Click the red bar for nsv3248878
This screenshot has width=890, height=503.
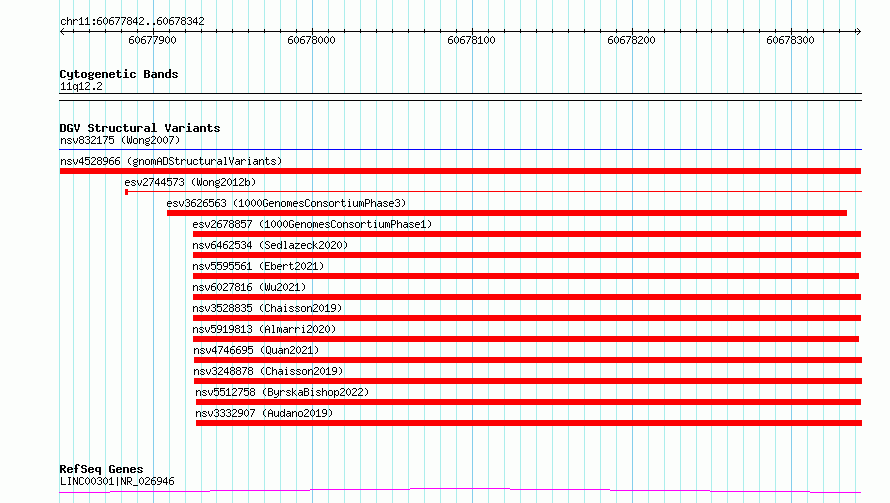[528, 381]
